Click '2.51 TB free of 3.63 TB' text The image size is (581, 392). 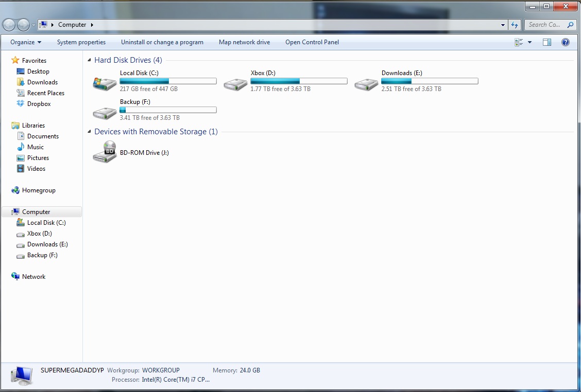(412, 89)
